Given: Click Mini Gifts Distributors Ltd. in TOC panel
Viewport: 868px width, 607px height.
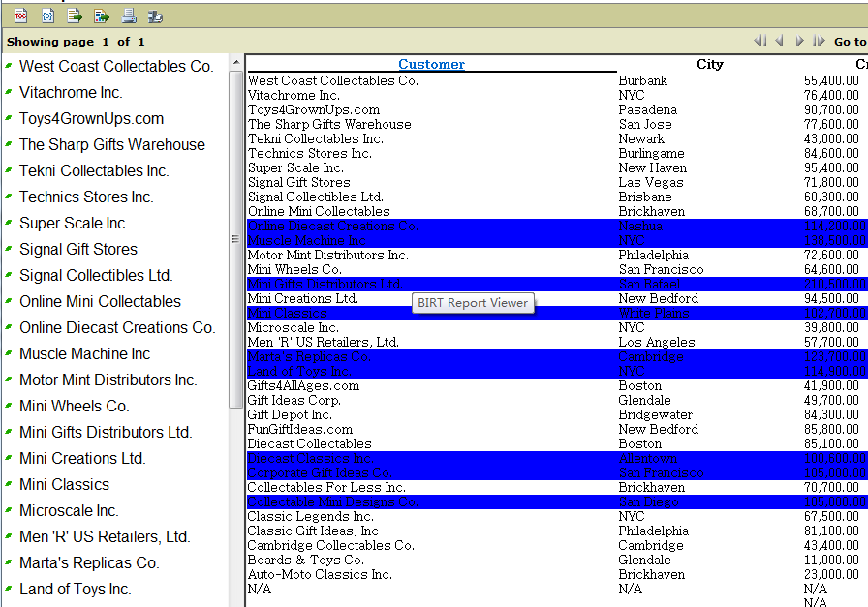Looking at the screenshot, I should click(106, 432).
